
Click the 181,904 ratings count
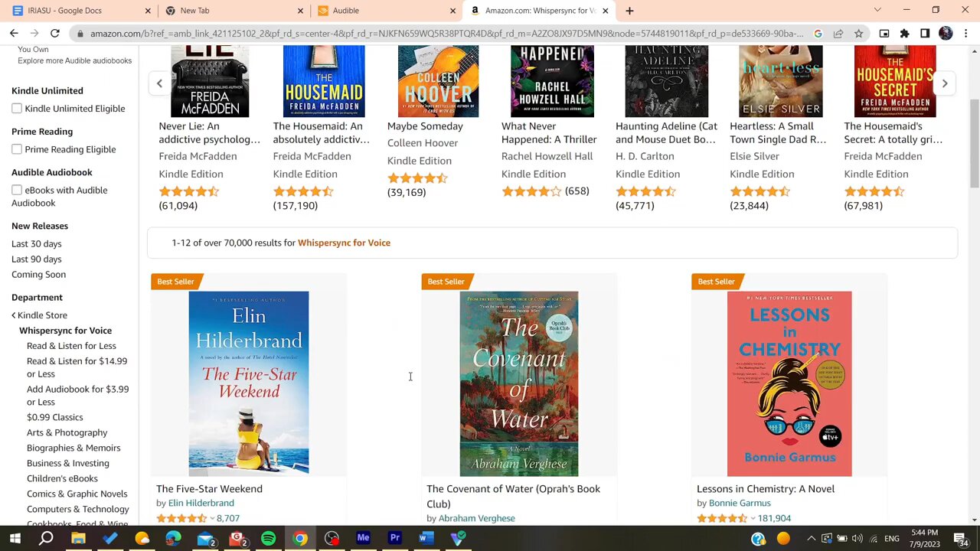774,519
